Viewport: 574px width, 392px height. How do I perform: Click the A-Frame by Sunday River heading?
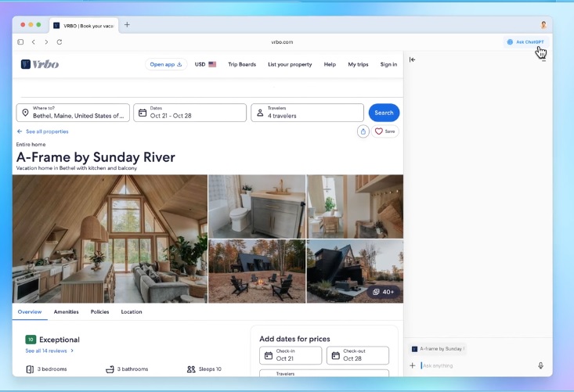[96, 157]
